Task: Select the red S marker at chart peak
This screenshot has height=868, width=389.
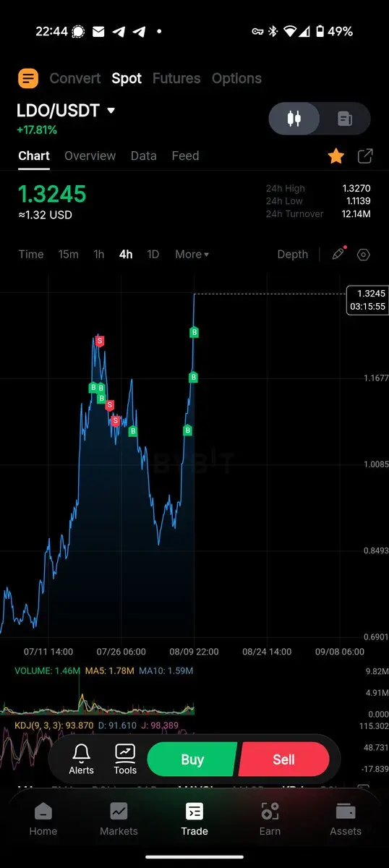Action: (x=100, y=341)
